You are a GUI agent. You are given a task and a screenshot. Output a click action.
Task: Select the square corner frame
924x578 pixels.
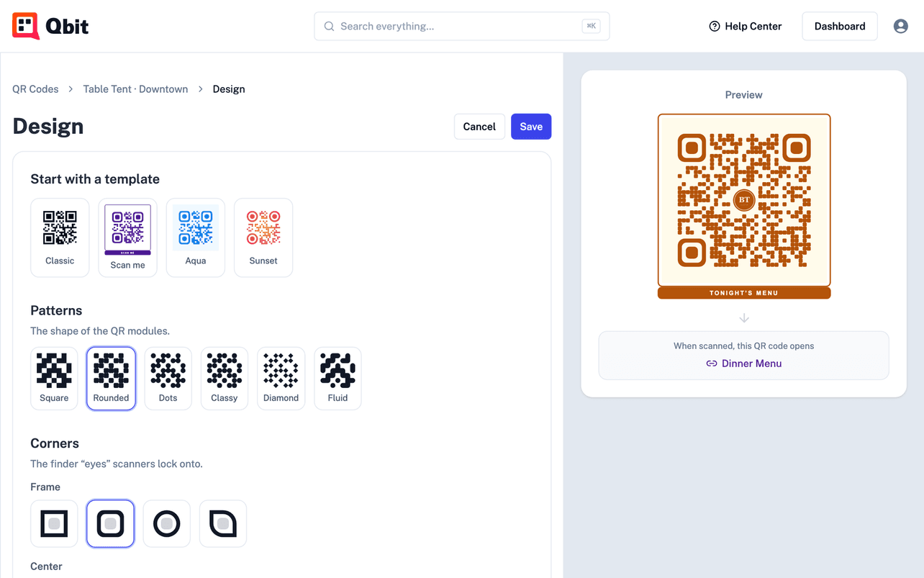pyautogui.click(x=54, y=524)
